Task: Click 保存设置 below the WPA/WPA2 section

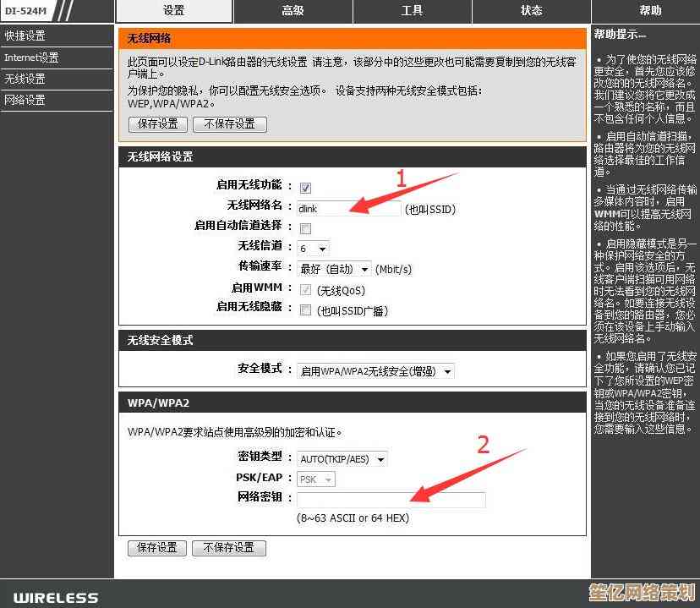Action: 157,548
